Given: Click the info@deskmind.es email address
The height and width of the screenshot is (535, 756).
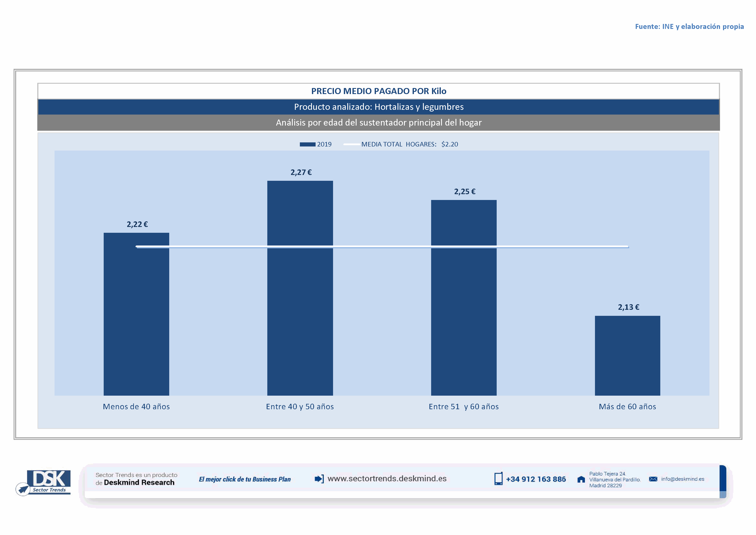Looking at the screenshot, I should [x=682, y=479].
